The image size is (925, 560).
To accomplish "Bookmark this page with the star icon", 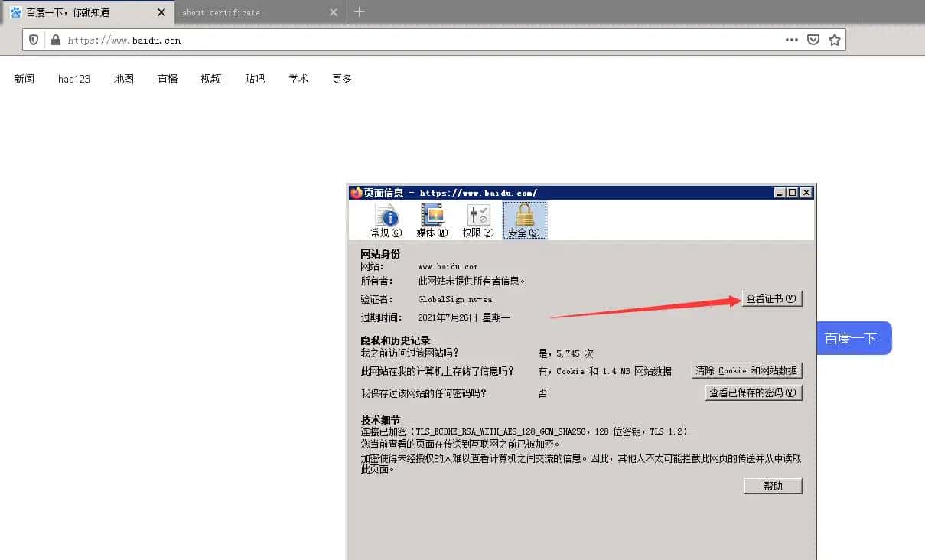I will coord(834,40).
